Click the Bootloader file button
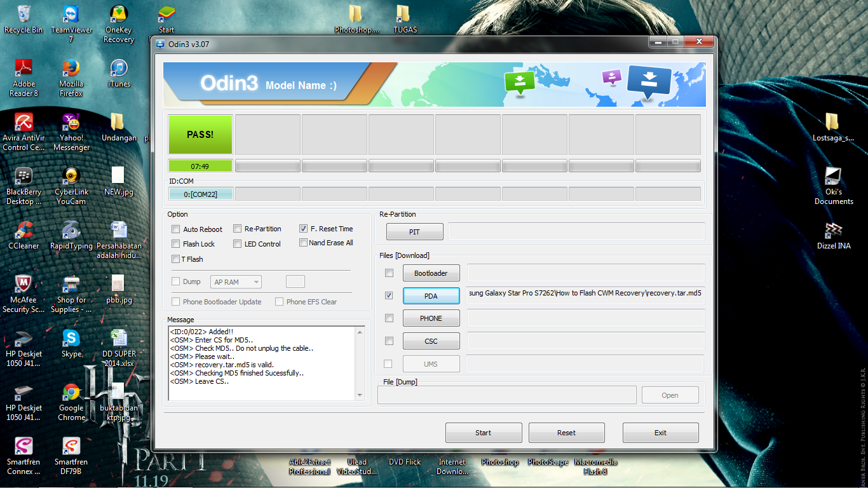Image resolution: width=868 pixels, height=488 pixels. tap(431, 273)
